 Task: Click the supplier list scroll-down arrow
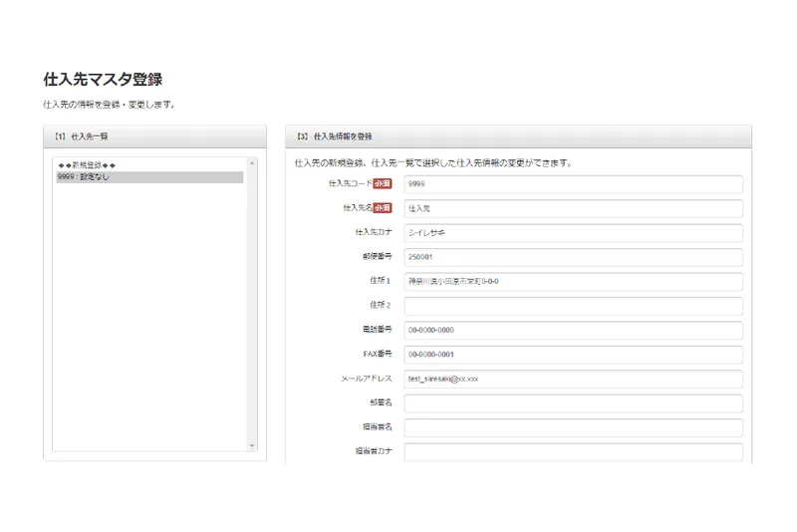(x=252, y=445)
